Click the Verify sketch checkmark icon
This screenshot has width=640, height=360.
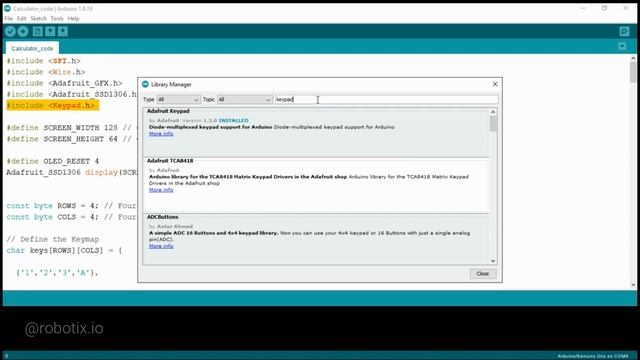click(x=10, y=31)
